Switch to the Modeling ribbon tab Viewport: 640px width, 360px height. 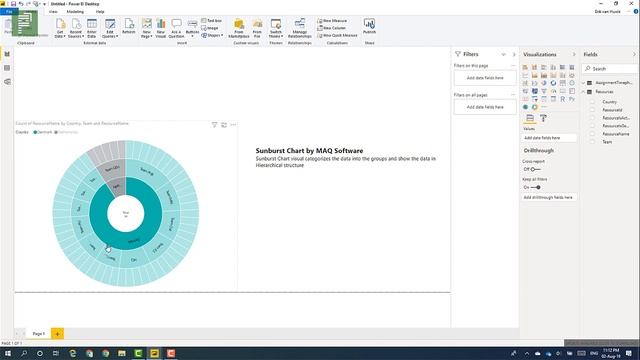pyautogui.click(x=75, y=11)
